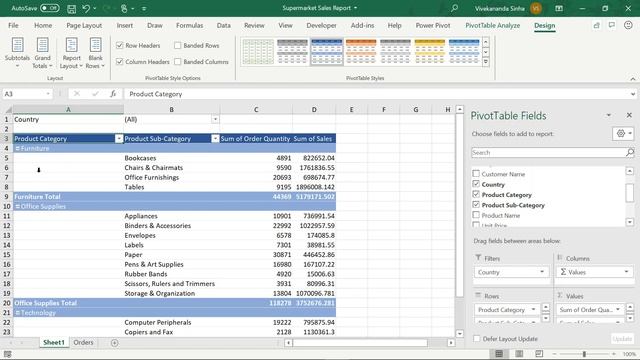
Task: Check the Product Name field
Action: (476, 215)
